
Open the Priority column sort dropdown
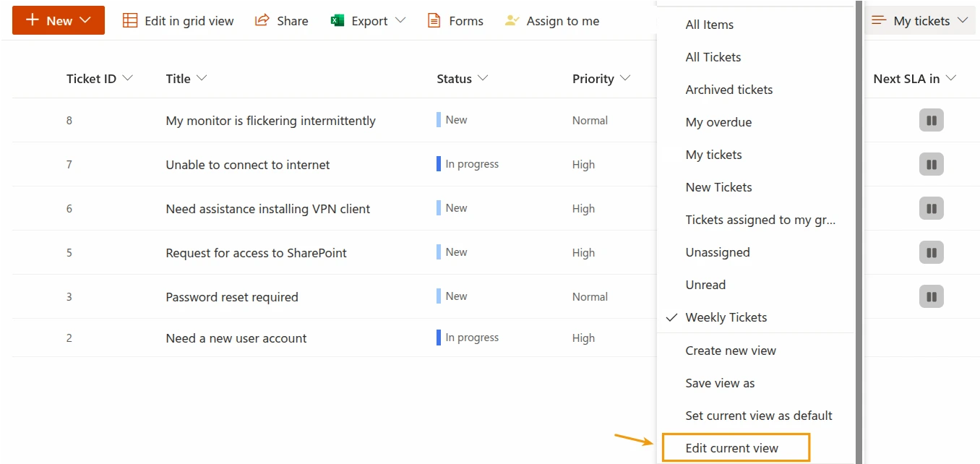point(625,78)
